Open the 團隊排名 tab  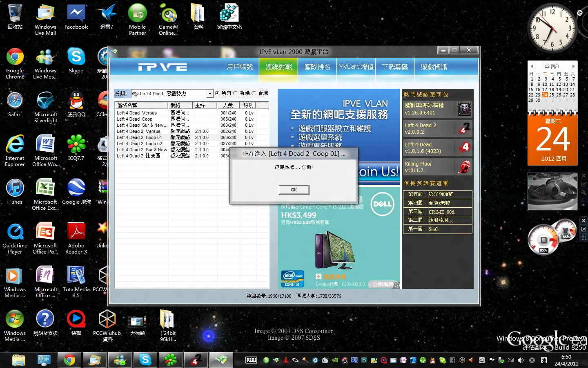pos(317,67)
